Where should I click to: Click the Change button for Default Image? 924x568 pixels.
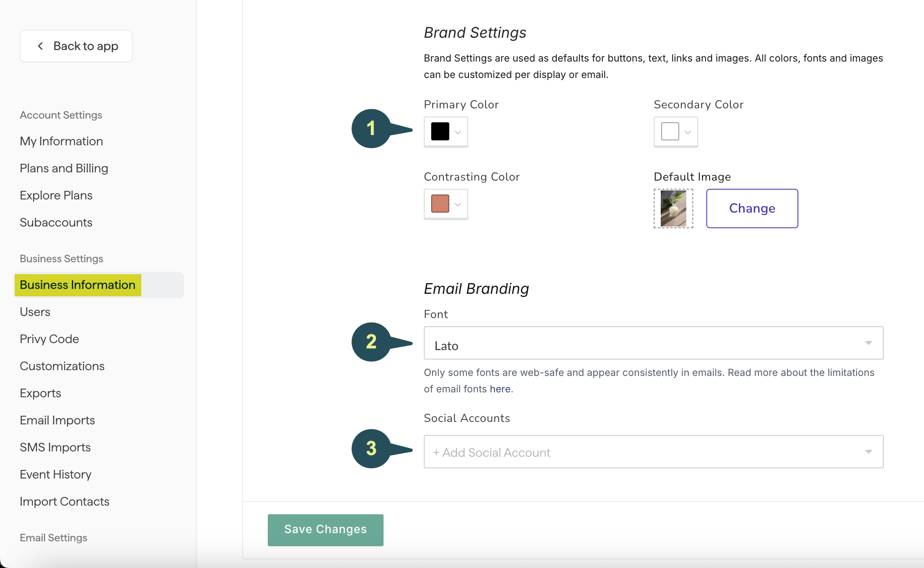[752, 208]
